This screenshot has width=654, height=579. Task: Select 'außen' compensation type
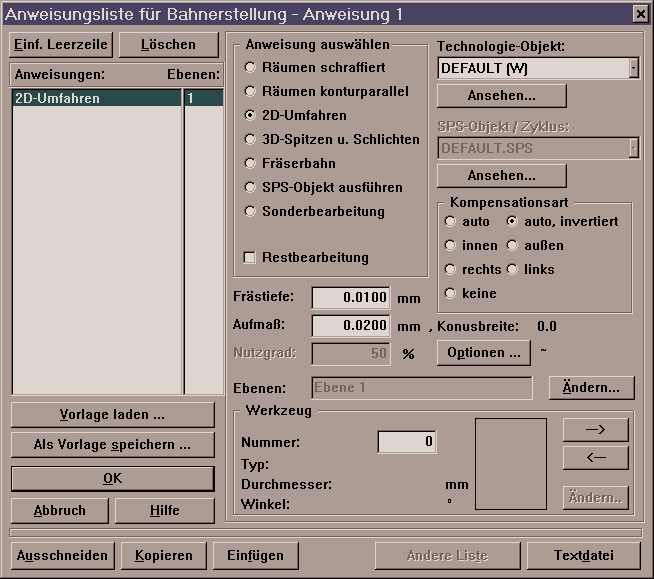(x=513, y=245)
